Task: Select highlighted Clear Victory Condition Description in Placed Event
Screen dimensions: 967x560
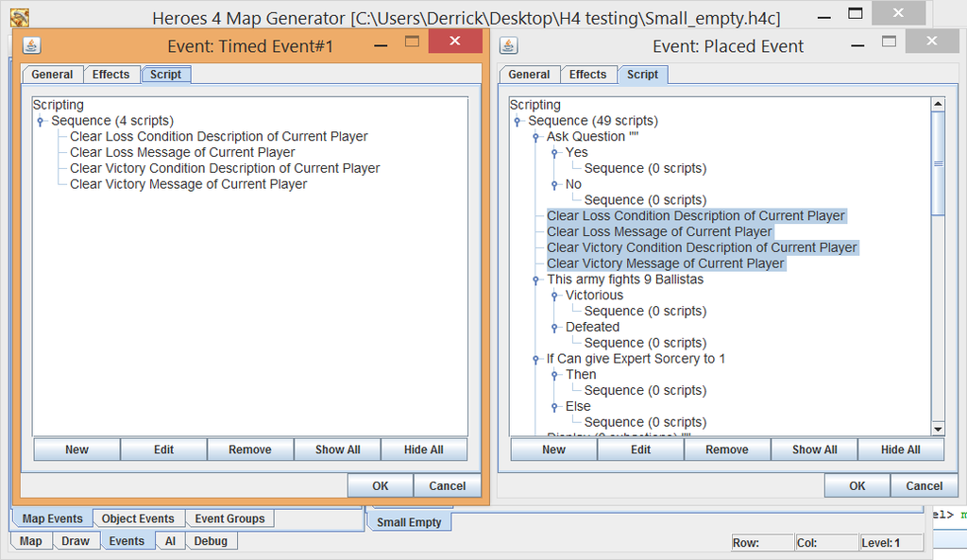Action: coord(702,248)
